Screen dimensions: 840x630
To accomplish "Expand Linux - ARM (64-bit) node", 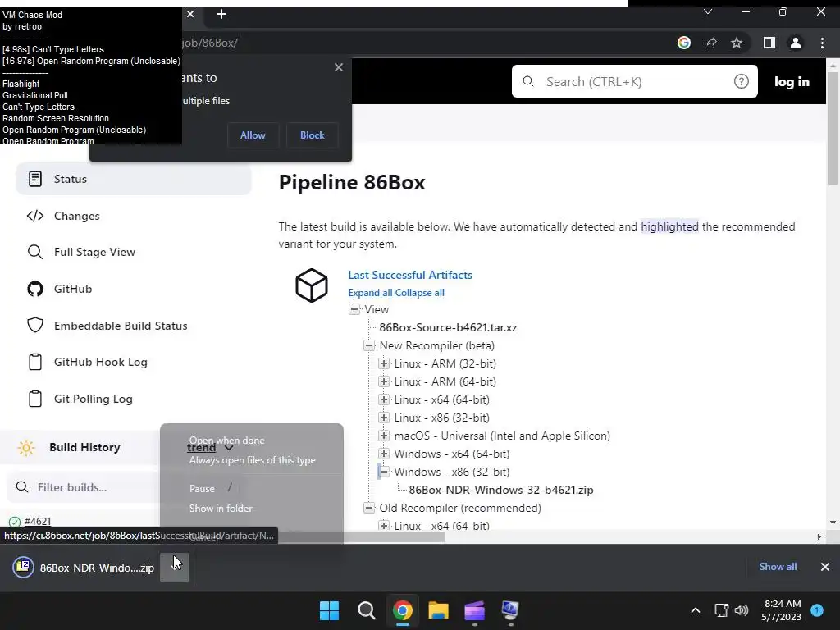I will pos(384,381).
